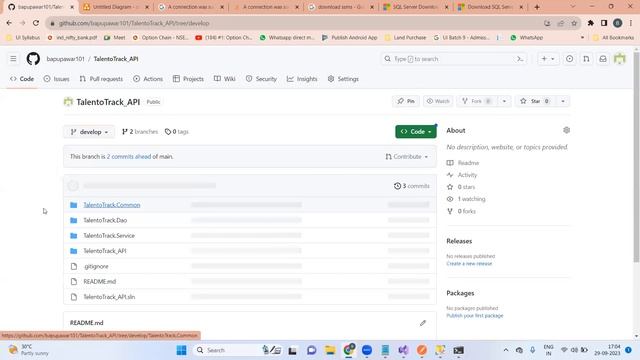View 2 branches link
640x360 pixels.
(140, 132)
